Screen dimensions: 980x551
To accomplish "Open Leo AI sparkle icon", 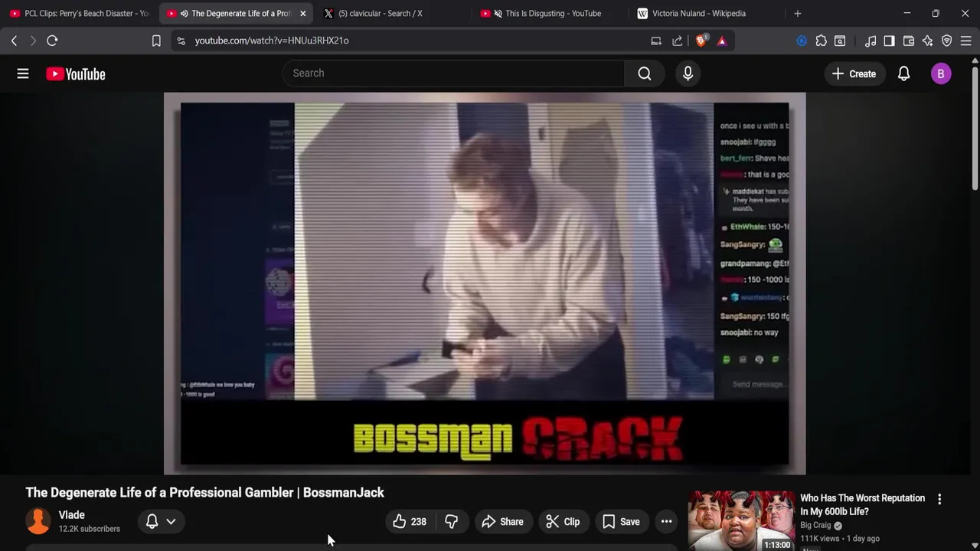I will click(928, 41).
